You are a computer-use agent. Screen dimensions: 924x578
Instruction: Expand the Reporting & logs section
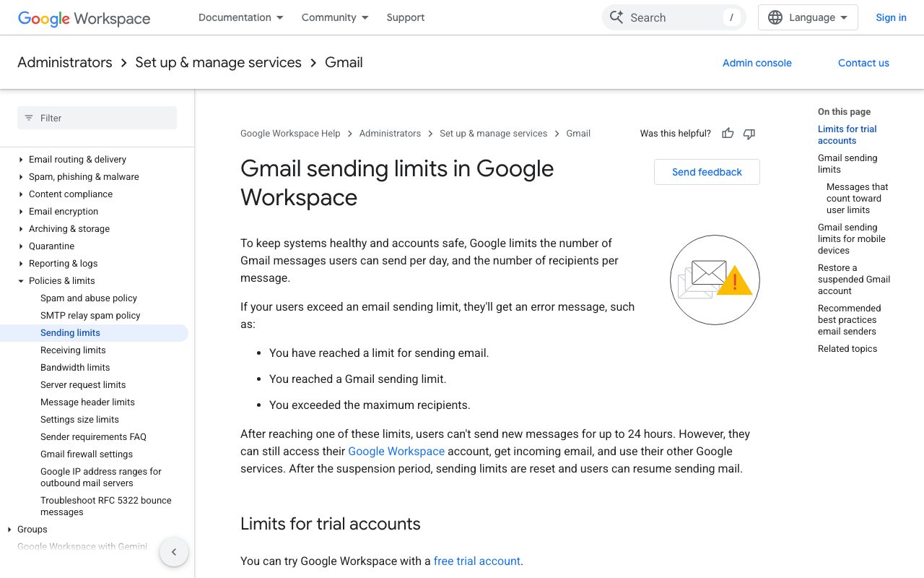pos(21,264)
